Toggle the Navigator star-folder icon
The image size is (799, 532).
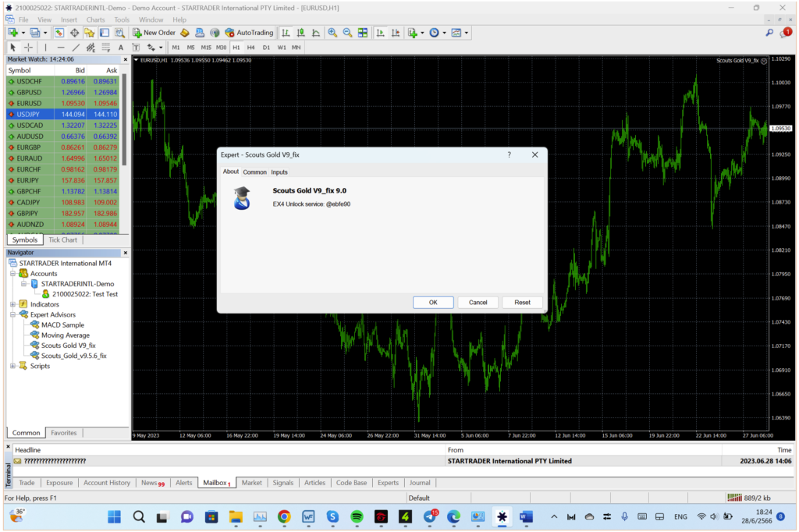coord(89,33)
